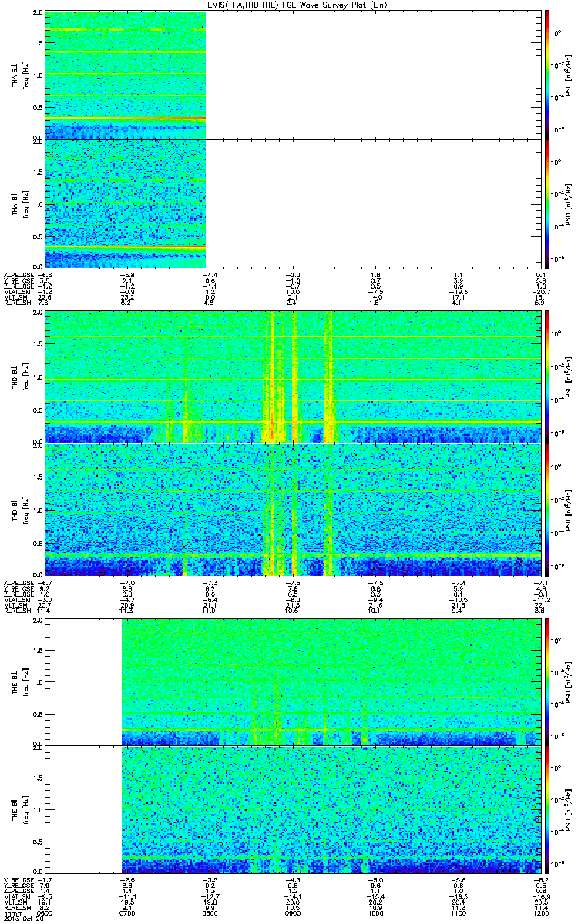Click the color bar beside THD B∥ panel
The width and height of the screenshot is (578, 924).
pos(547,510)
